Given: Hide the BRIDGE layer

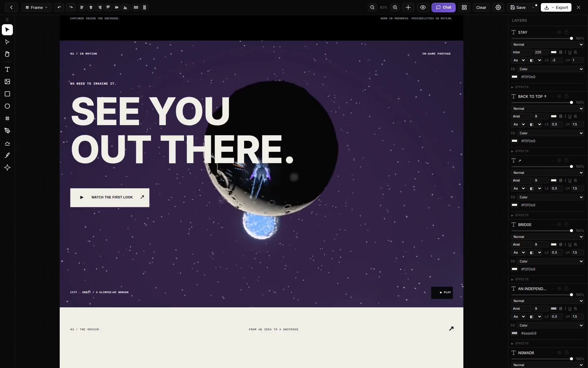Looking at the screenshot, I should [x=559, y=224].
